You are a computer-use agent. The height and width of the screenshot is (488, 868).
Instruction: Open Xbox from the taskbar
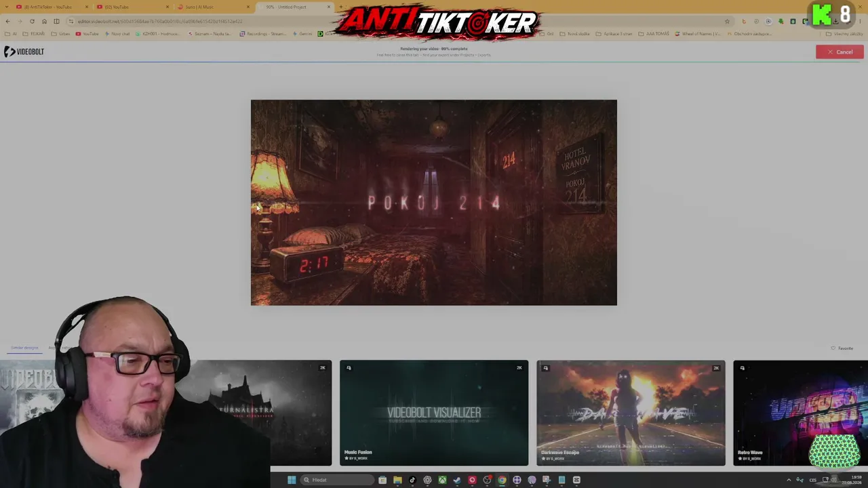point(442,480)
